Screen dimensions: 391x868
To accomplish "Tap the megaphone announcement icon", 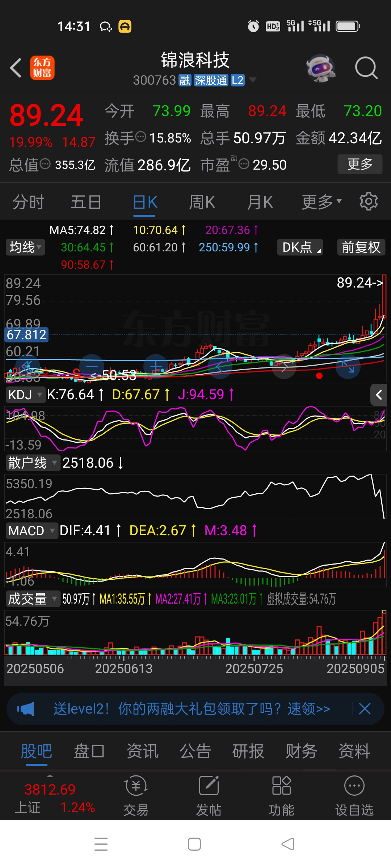I will click(26, 709).
